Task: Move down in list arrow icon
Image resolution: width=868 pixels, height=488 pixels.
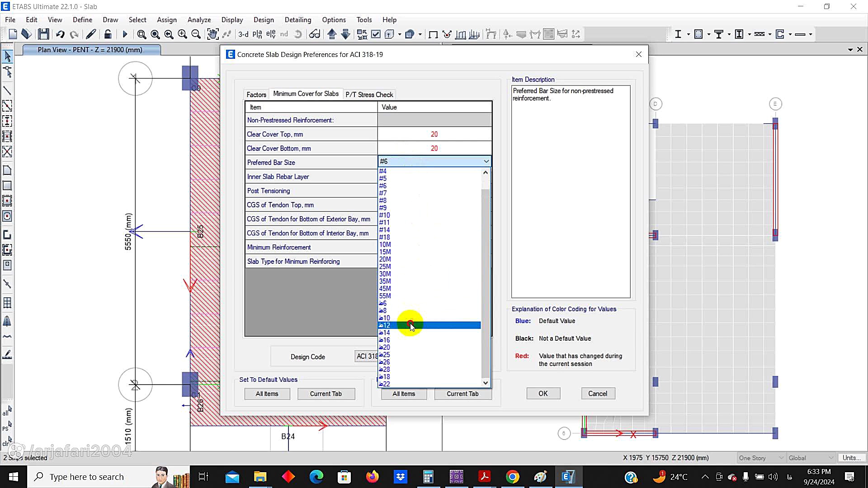Action: [345, 34]
